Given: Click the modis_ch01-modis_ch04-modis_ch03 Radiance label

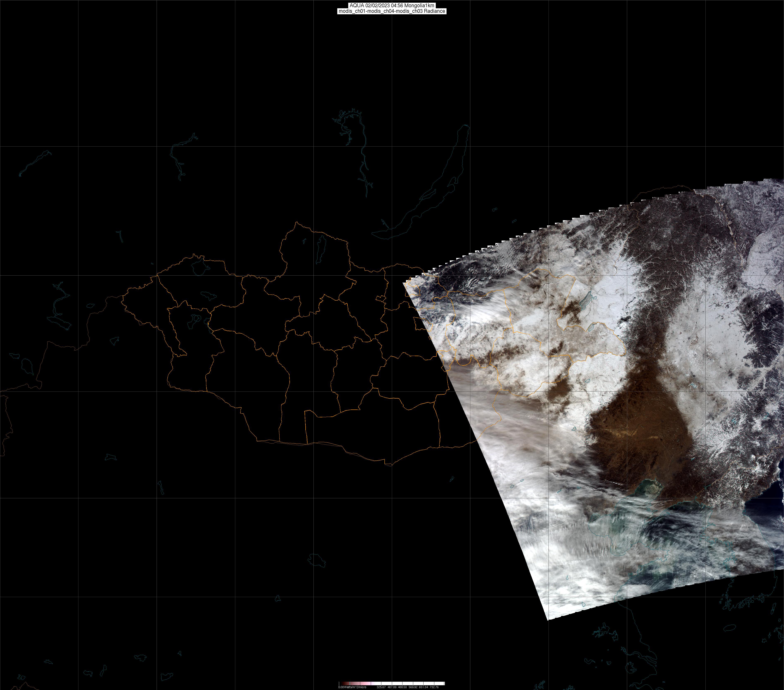Looking at the screenshot, I should point(392,11).
